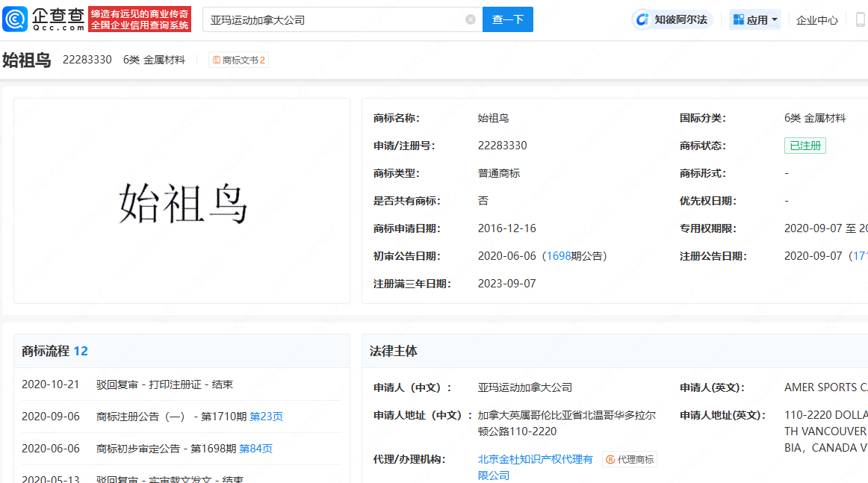Open 商标文书 2 documents
Screen dimensions: 868x483
238,60
